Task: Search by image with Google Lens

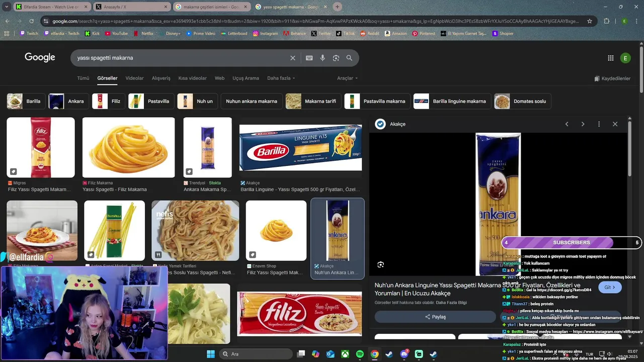Action: coord(336,58)
